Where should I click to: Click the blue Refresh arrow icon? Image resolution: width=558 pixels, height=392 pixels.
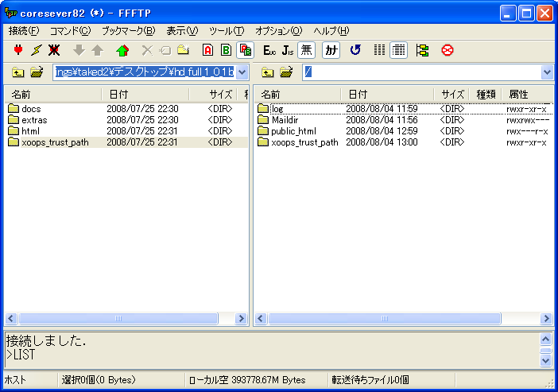pyautogui.click(x=355, y=50)
